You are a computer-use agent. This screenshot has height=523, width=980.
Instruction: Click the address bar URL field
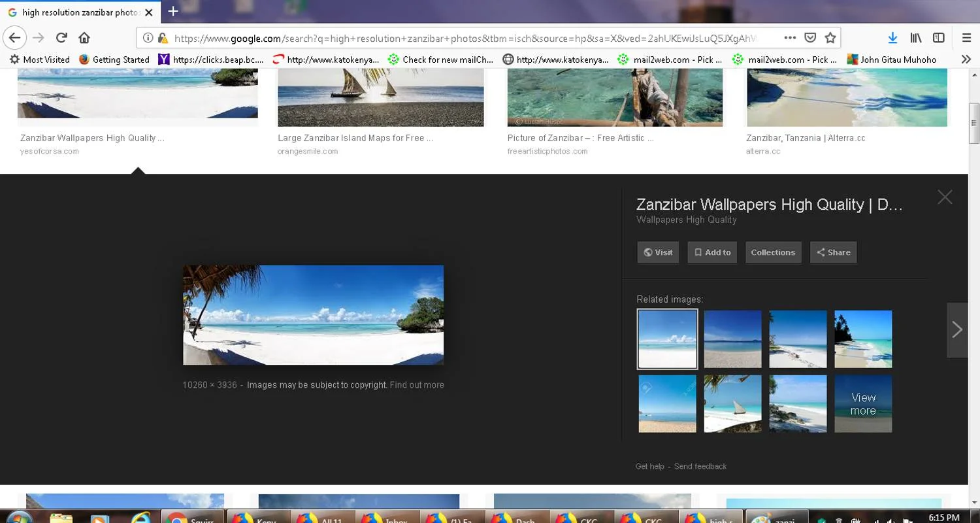pos(457,38)
